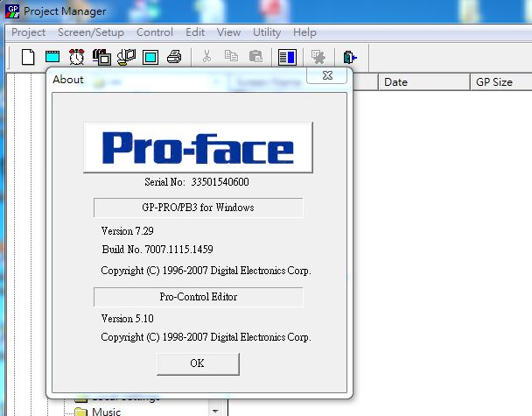Click the Paste clipboard icon
This screenshot has height=416, width=532.
255,57
